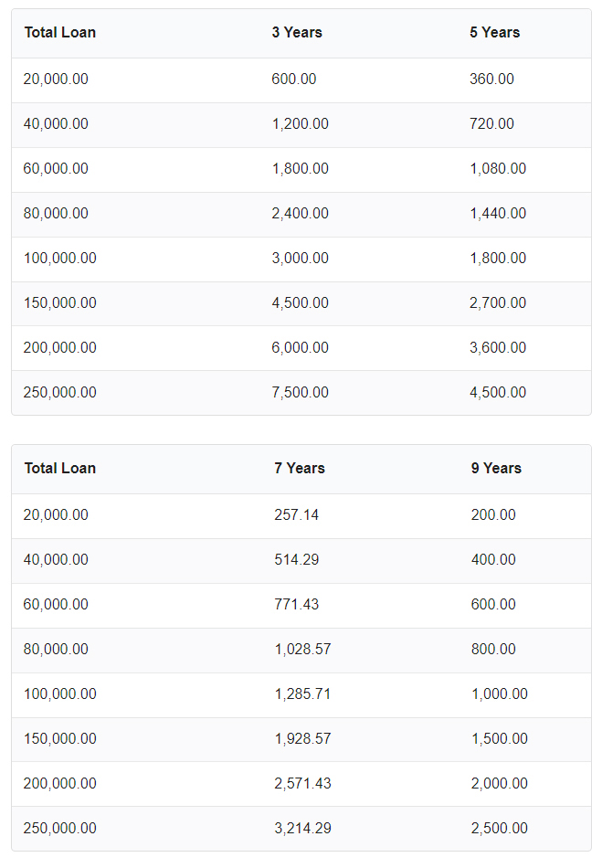
Task: Select the 360.00 payment cell
Action: 491,79
